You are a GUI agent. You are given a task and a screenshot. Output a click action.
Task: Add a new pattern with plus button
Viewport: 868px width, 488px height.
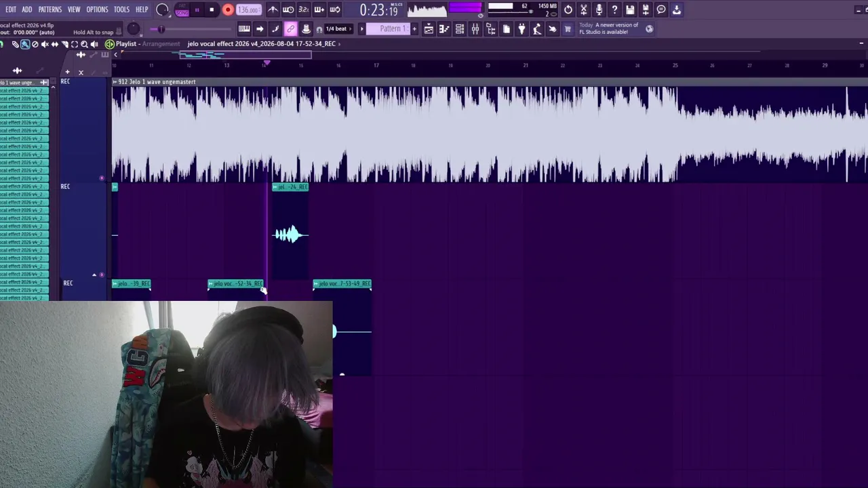[414, 29]
